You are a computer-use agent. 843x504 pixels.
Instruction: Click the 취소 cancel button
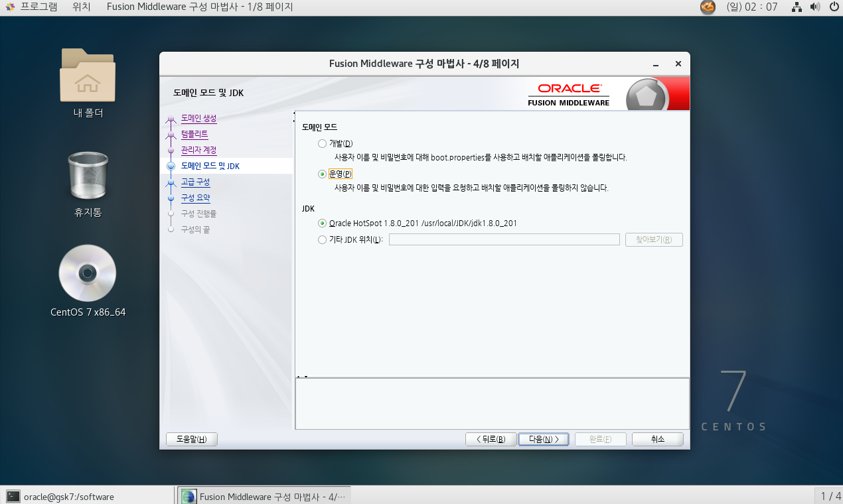pyautogui.click(x=657, y=439)
